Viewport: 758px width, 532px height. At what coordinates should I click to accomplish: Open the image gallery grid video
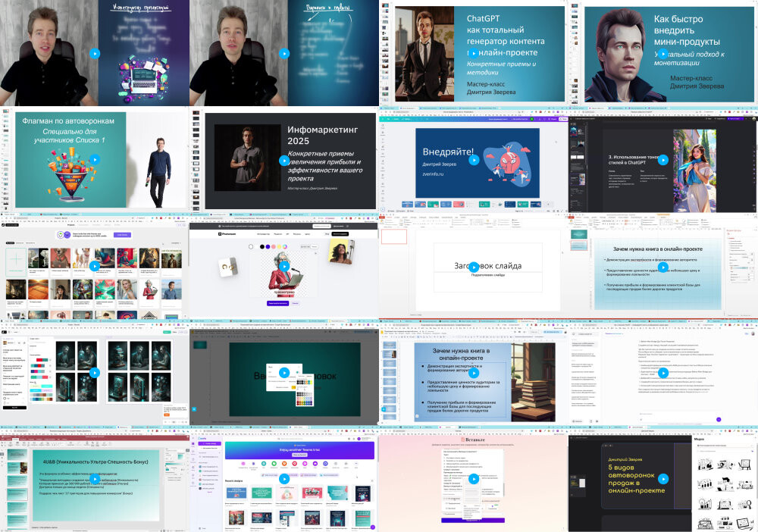click(x=94, y=266)
